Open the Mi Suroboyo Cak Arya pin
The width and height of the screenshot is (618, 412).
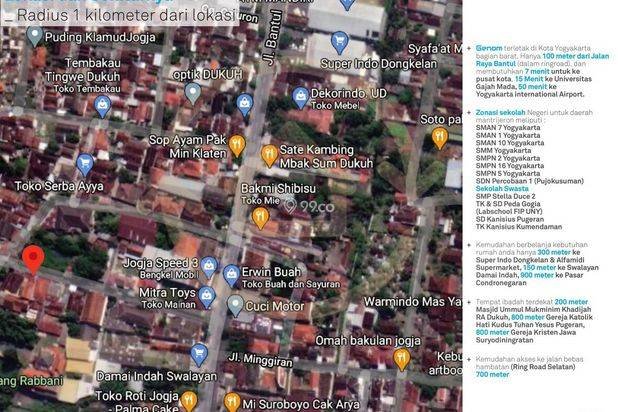pyautogui.click(x=232, y=402)
